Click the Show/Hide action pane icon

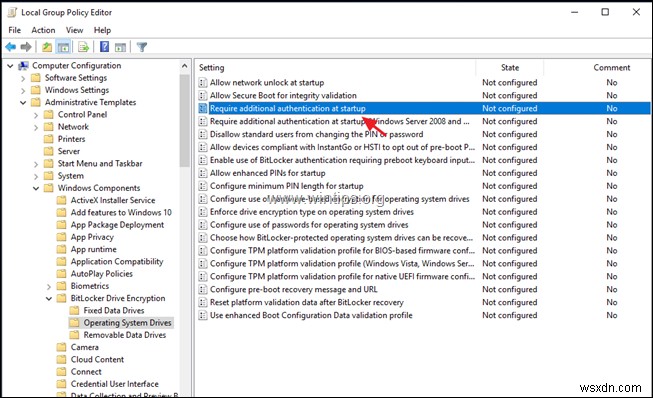tap(120, 47)
